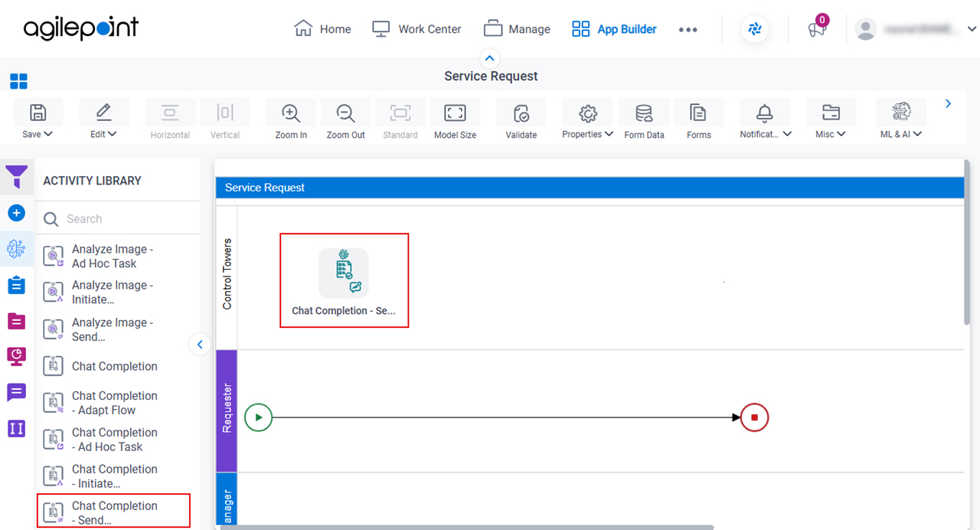Viewport: 980px width, 530px height.
Task: Open the user account dropdown arrow
Action: click(972, 29)
